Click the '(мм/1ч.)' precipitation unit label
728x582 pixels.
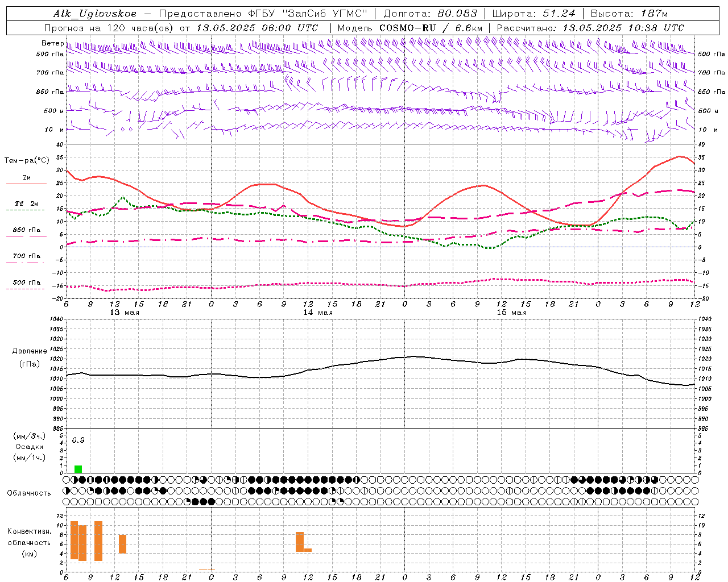(30, 458)
